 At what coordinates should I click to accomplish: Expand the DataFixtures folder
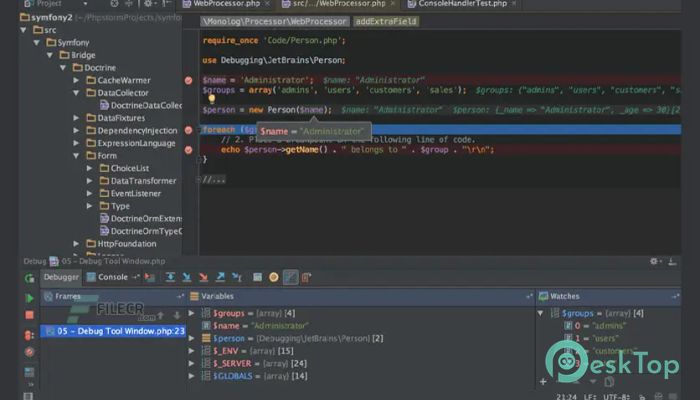(76, 118)
